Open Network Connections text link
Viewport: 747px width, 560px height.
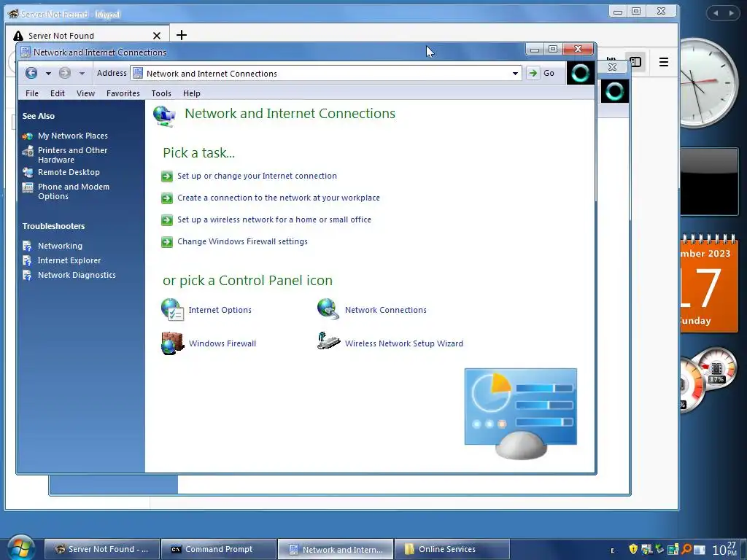pyautogui.click(x=385, y=310)
